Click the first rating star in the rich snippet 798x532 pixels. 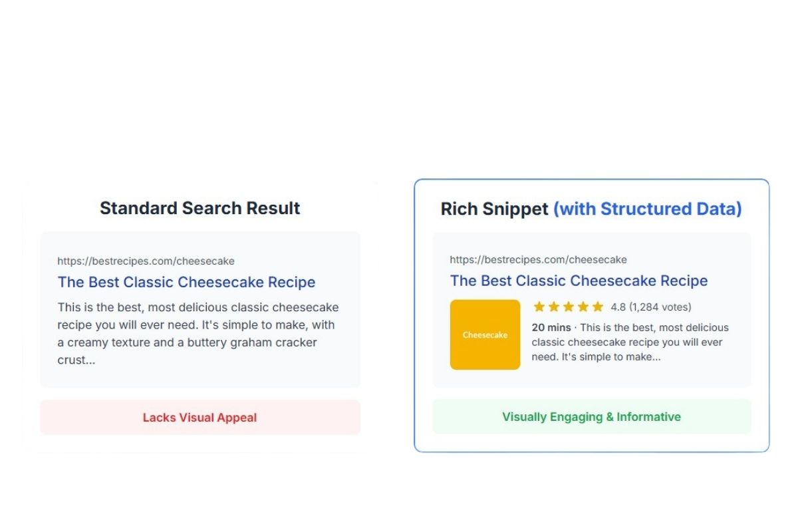point(539,307)
